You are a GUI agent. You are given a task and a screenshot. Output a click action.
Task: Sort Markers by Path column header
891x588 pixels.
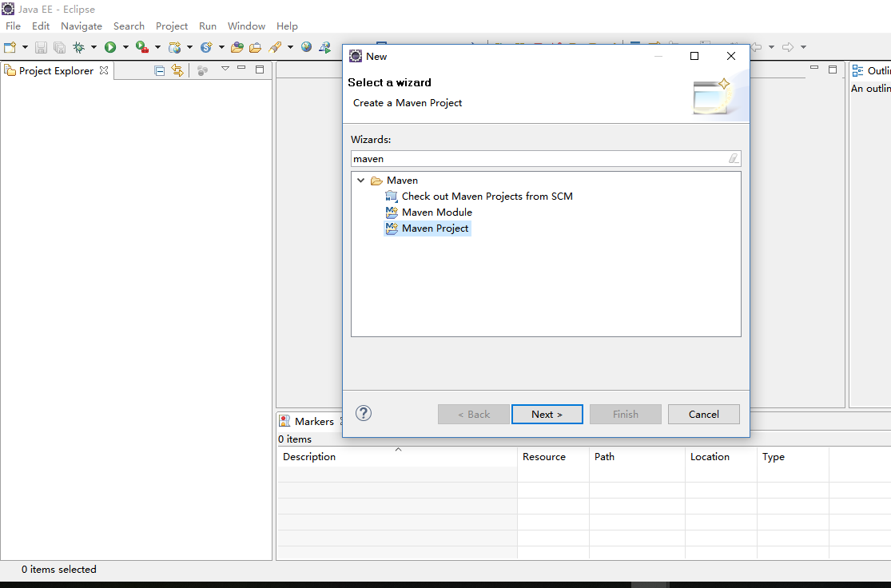[637, 457]
